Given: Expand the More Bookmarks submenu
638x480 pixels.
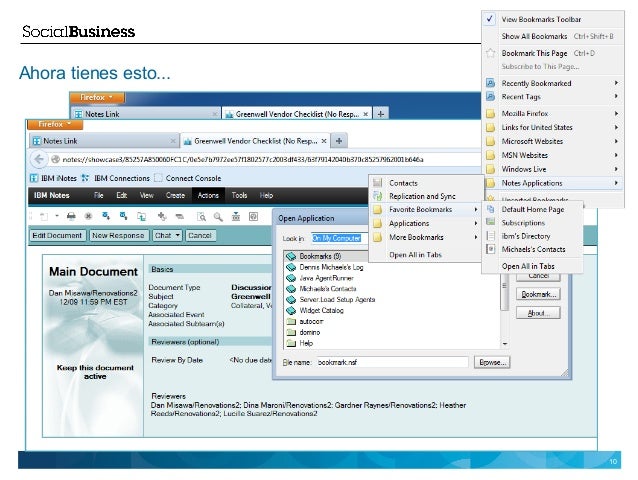Looking at the screenshot, I should point(426,237).
